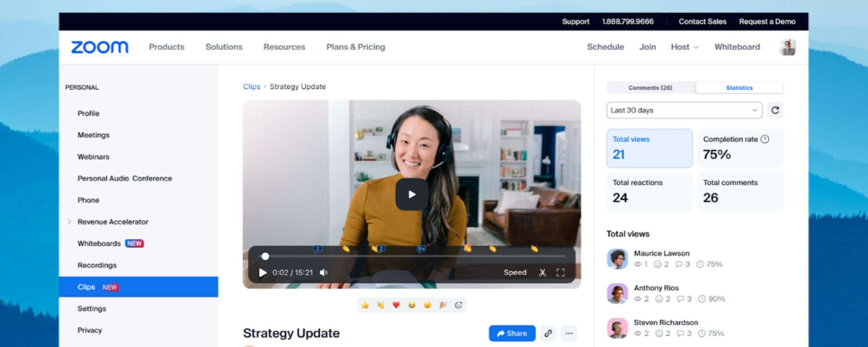Jump to first comment marker with 2

coord(317,248)
